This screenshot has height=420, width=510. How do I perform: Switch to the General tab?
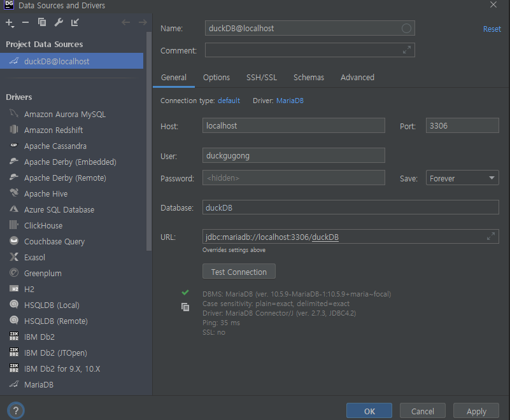pyautogui.click(x=174, y=78)
